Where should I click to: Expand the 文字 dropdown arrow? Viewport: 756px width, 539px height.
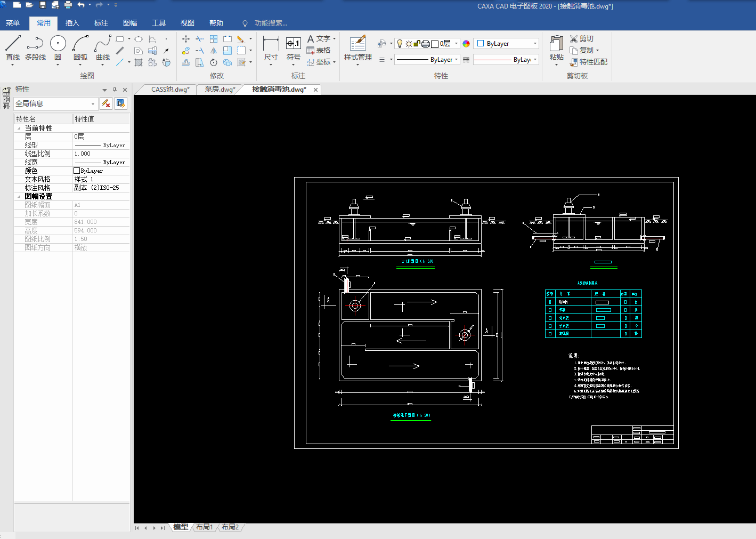coord(334,39)
